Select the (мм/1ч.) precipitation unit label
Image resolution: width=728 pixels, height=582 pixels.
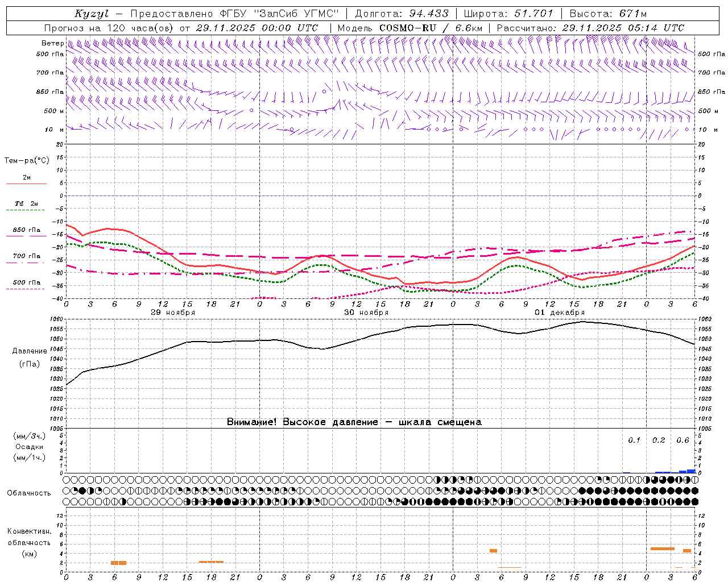point(29,458)
